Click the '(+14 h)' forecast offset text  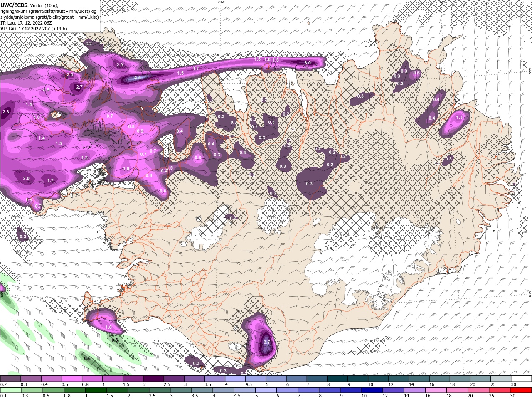[60, 29]
